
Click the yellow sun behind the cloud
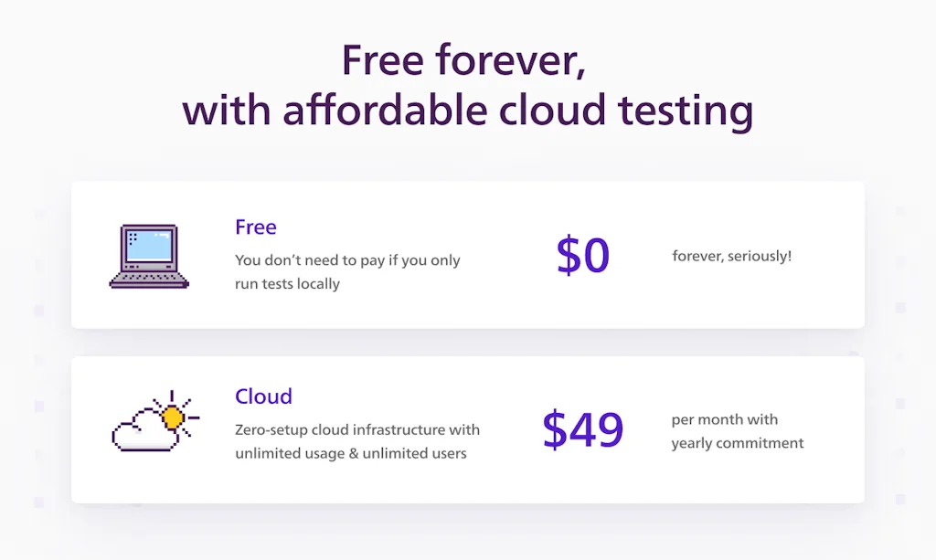click(x=173, y=417)
